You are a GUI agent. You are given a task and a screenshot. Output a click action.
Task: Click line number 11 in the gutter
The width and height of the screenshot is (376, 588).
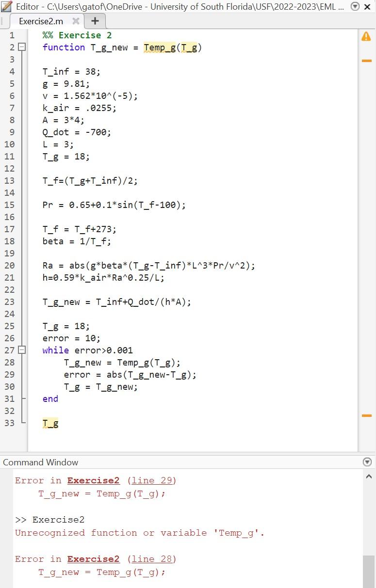10,157
